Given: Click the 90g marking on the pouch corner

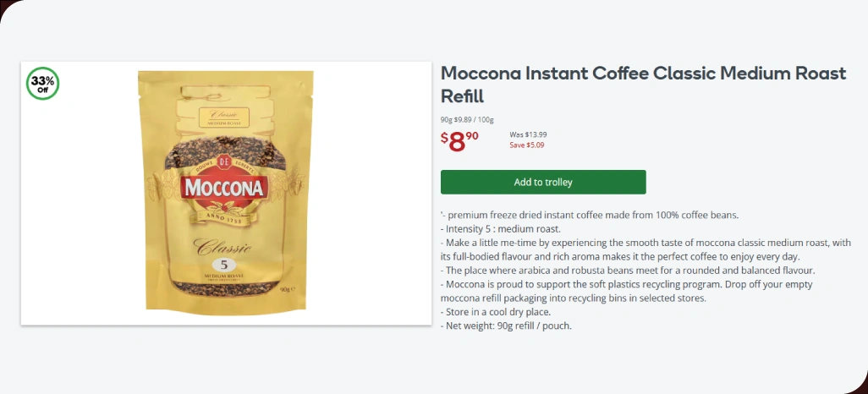Looking at the screenshot, I should [287, 289].
